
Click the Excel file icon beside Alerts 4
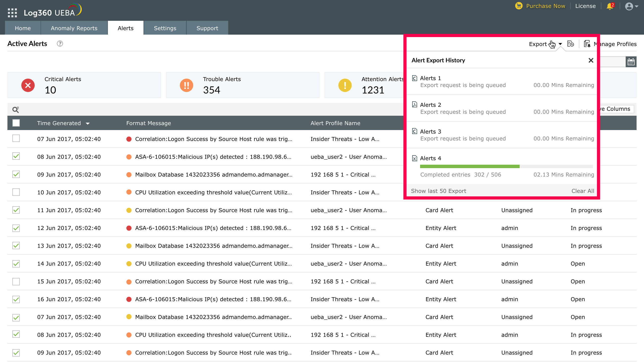click(414, 158)
